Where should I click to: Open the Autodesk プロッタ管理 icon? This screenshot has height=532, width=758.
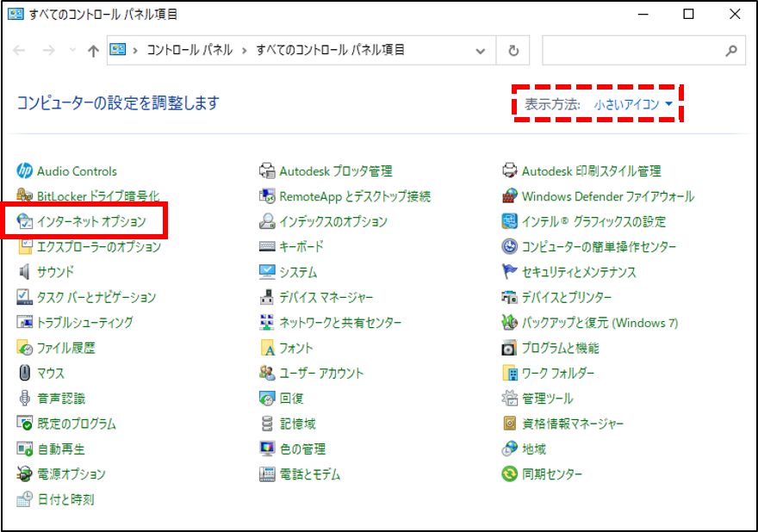click(x=267, y=170)
